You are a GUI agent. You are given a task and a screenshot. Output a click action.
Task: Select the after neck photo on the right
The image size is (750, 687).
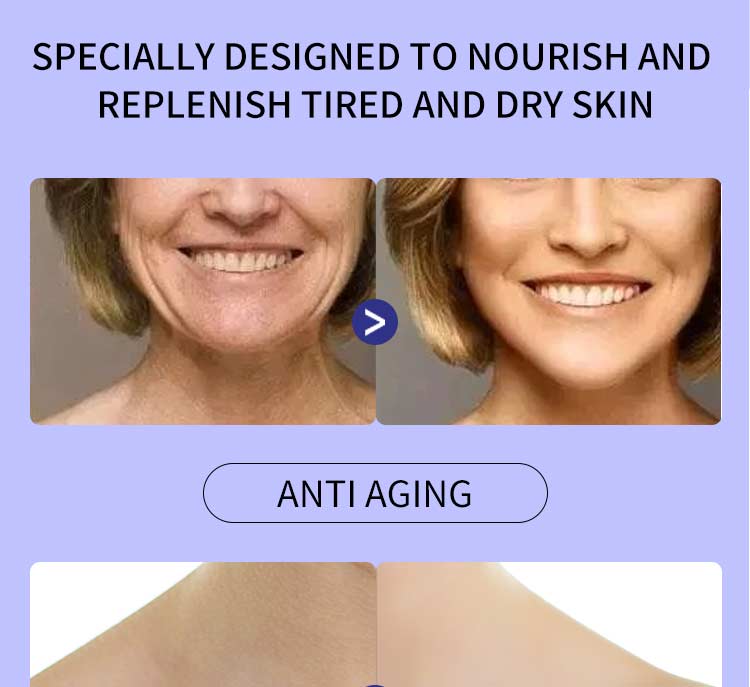point(549,624)
